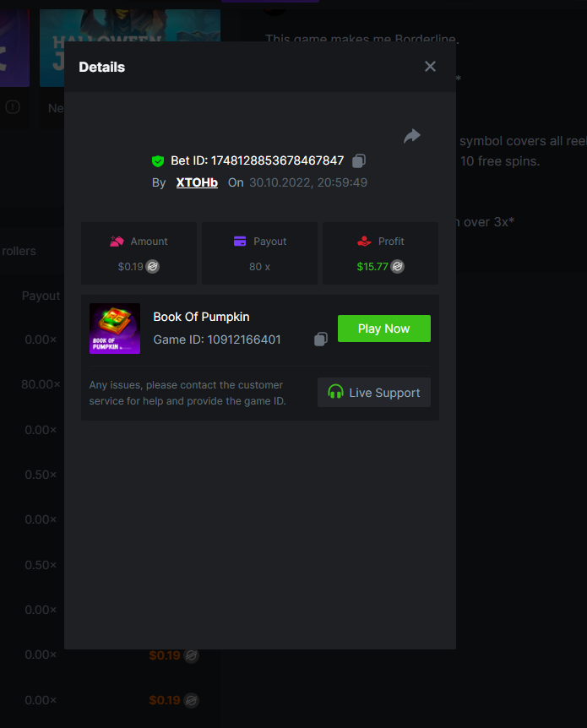Open Live Support chat
Screen dimensions: 587x728
[374, 393]
